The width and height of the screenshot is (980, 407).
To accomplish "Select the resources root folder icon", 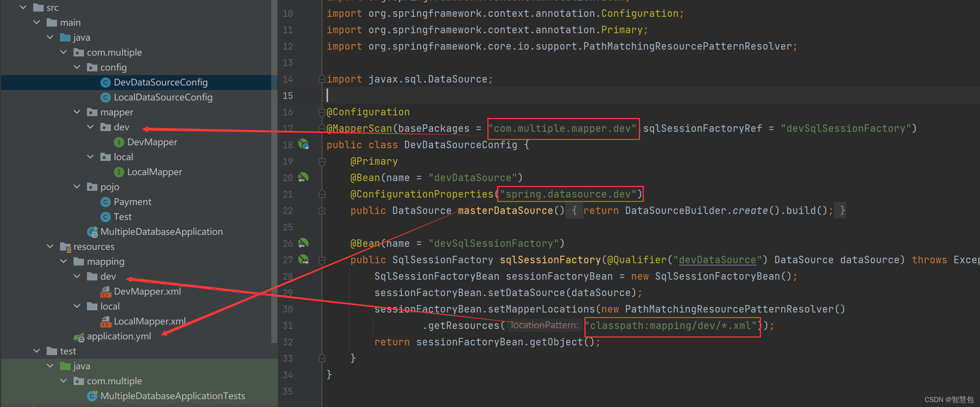I will 65,247.
